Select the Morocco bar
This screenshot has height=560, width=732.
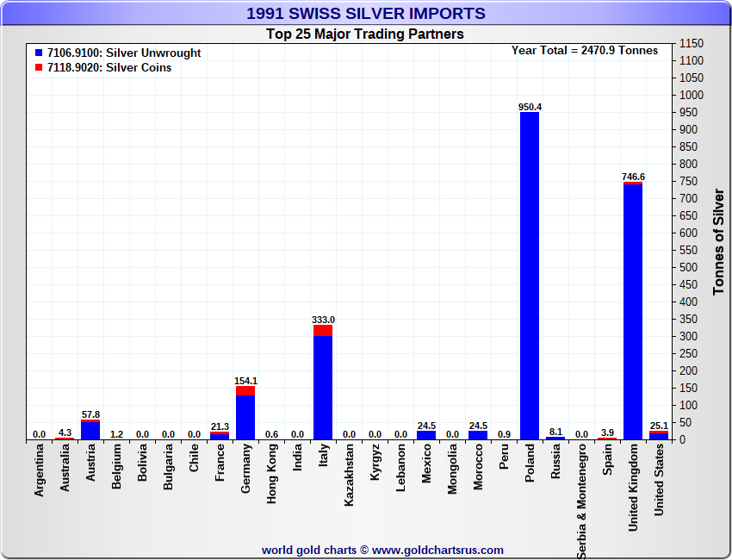[478, 435]
